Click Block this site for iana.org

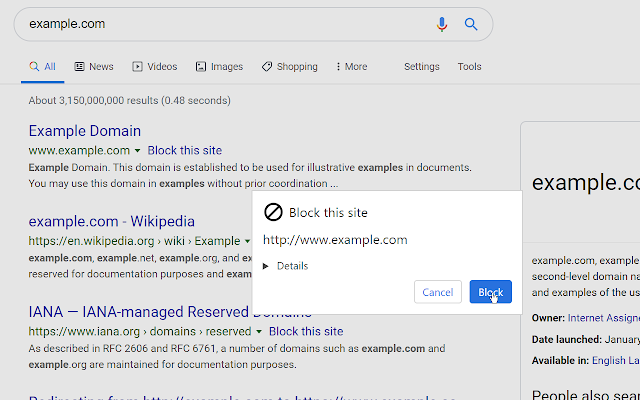(x=306, y=331)
